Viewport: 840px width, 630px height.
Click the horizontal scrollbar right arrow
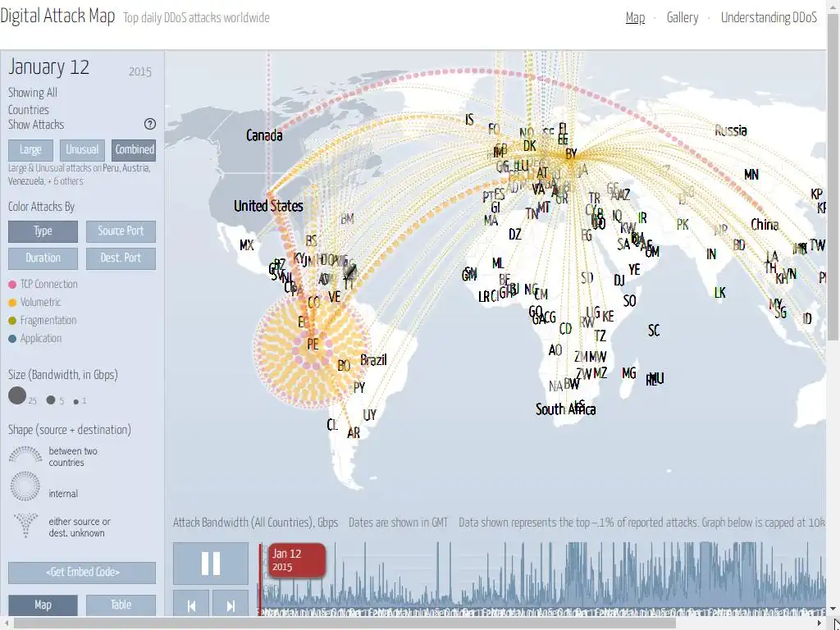(820, 623)
